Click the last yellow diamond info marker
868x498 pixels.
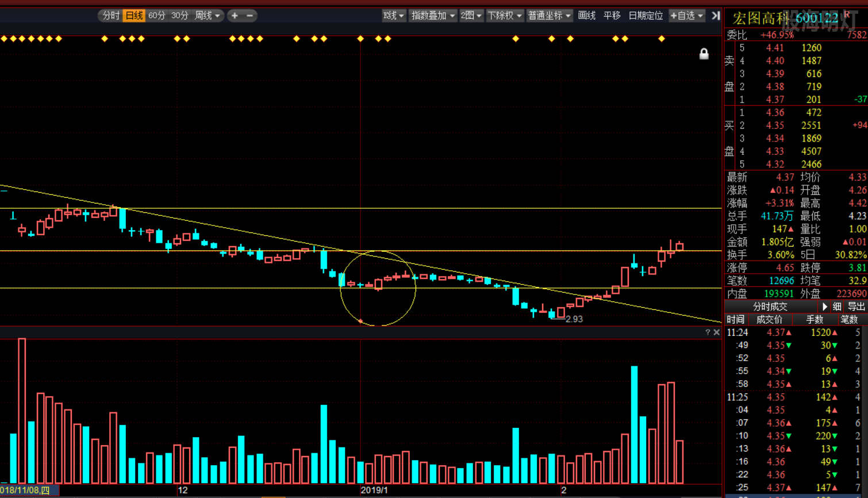[662, 39]
